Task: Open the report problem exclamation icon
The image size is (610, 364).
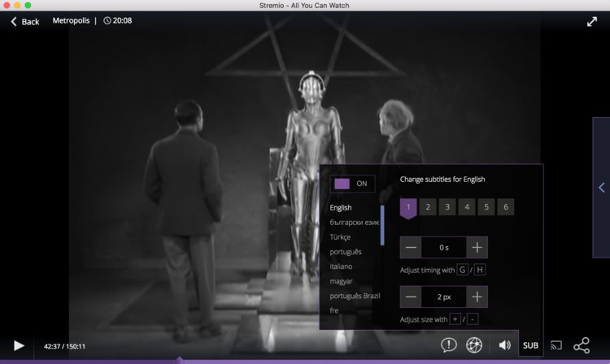Action: click(448, 345)
